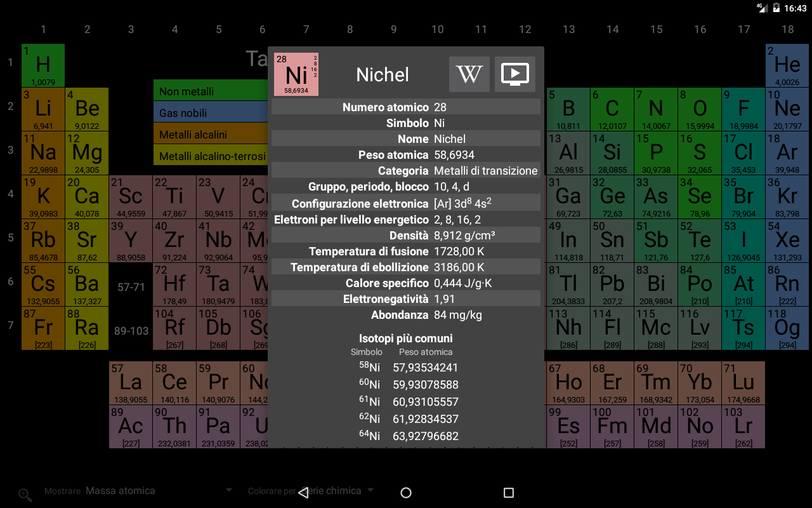Tap the pink Ni tile in dialog header
The height and width of the screenshot is (508, 812).
296,74
